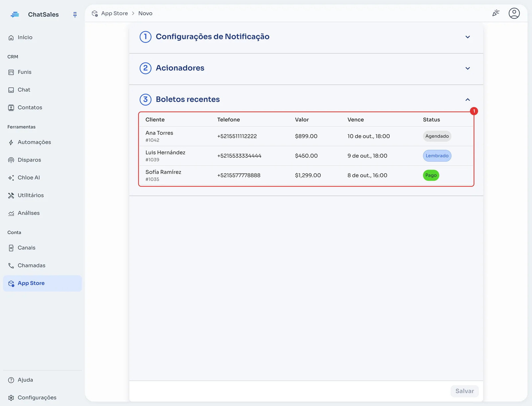Image resolution: width=532 pixels, height=406 pixels.
Task: Open the Configurações gear icon
Action: click(x=11, y=398)
